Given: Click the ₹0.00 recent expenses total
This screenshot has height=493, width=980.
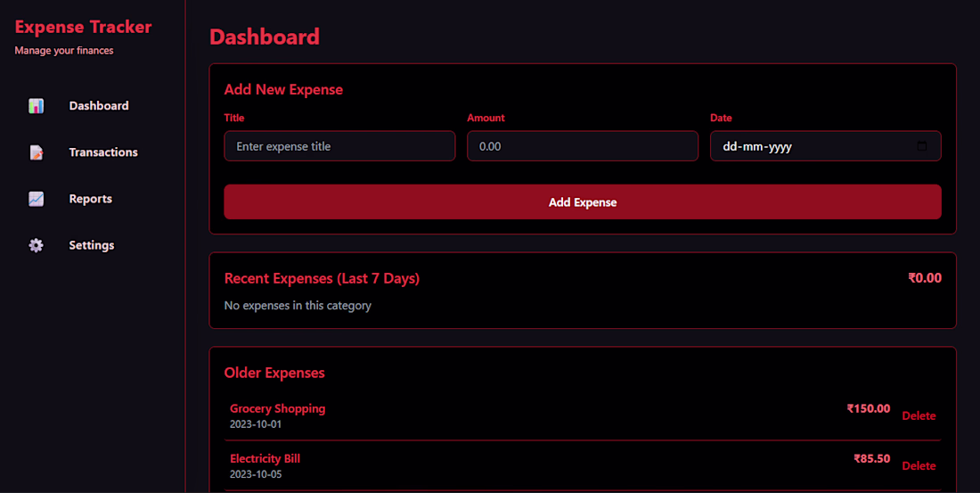Looking at the screenshot, I should point(925,278).
